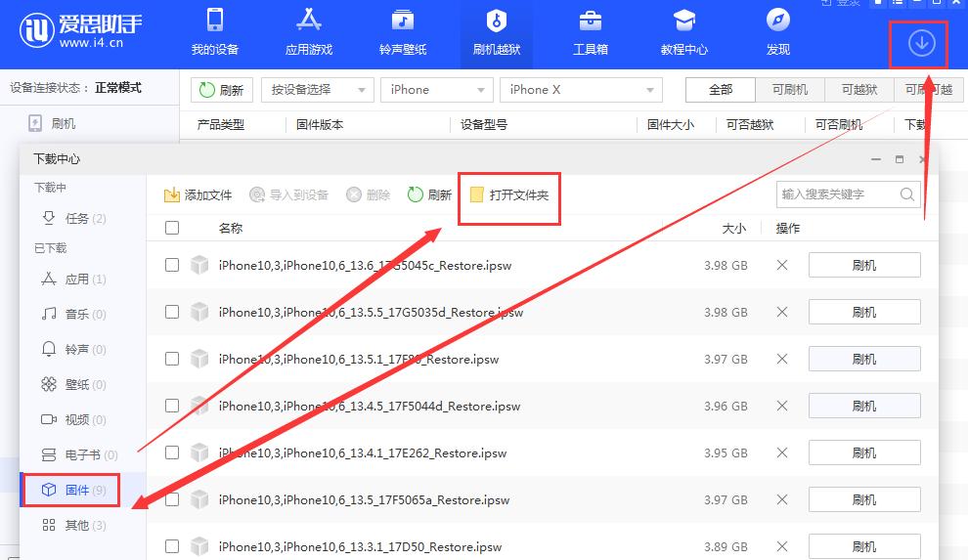Open 其他 (3) category in sidebar

pos(74,525)
